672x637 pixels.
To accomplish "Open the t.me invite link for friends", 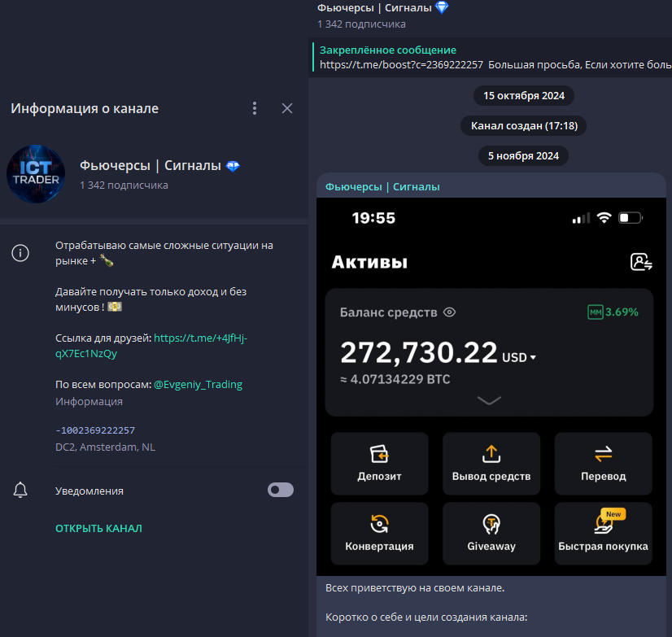I will (151, 346).
